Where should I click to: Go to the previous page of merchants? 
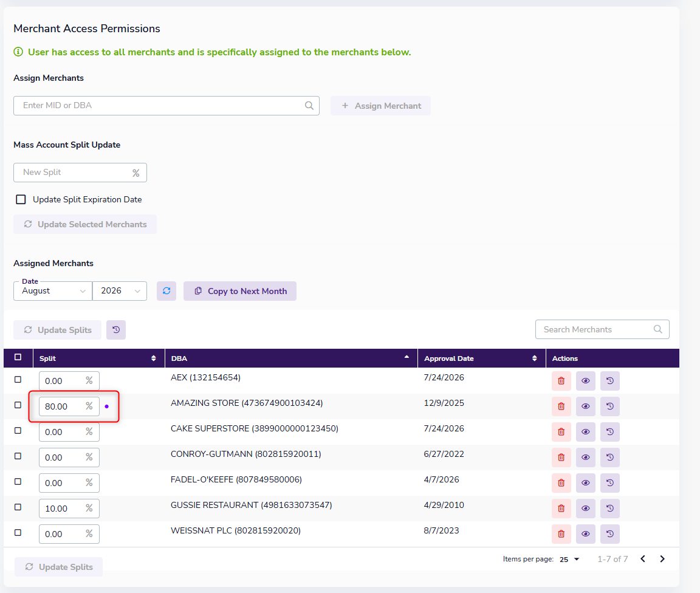click(643, 558)
